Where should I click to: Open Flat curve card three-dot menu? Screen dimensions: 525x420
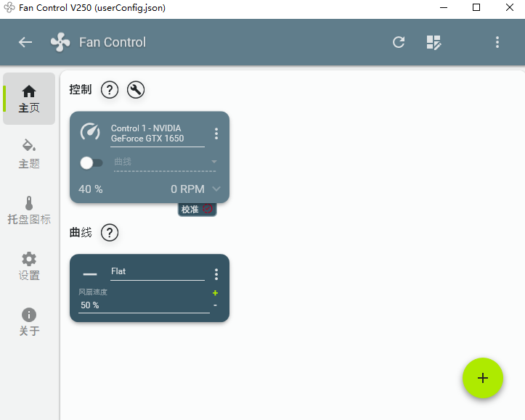click(216, 274)
